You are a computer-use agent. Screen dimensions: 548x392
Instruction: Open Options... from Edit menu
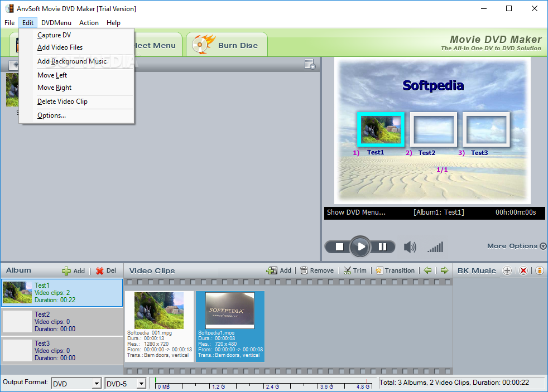[x=76, y=115]
